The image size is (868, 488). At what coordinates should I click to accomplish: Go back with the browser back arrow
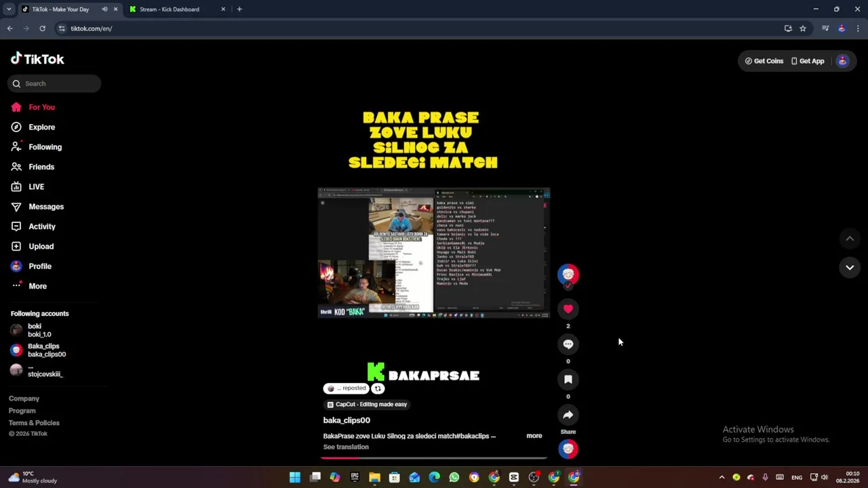tap(9, 28)
